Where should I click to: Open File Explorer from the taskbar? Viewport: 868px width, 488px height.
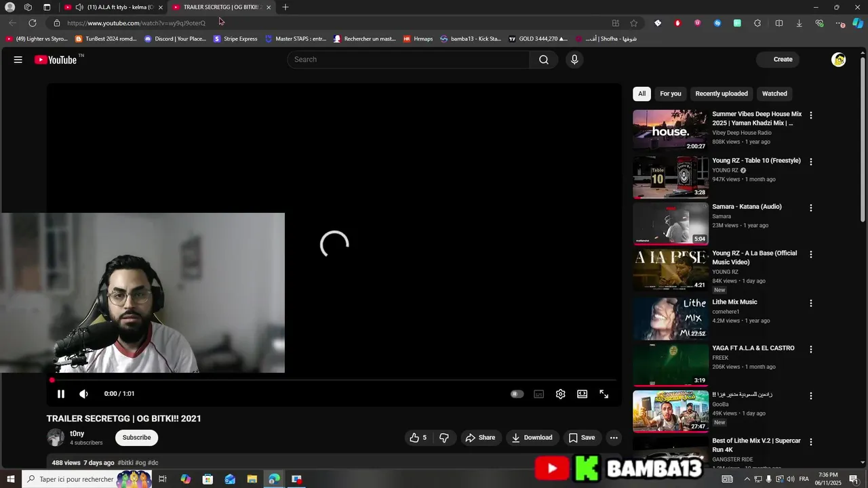pyautogui.click(x=252, y=479)
